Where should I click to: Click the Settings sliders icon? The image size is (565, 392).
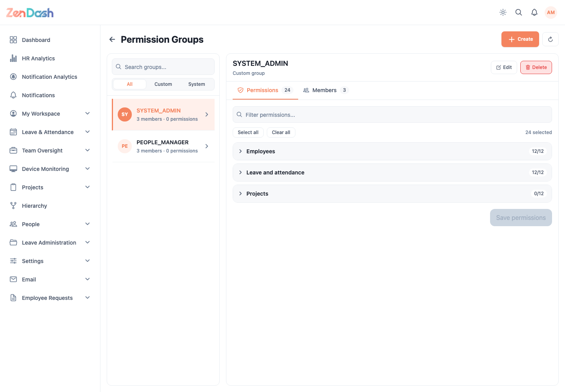point(13,261)
